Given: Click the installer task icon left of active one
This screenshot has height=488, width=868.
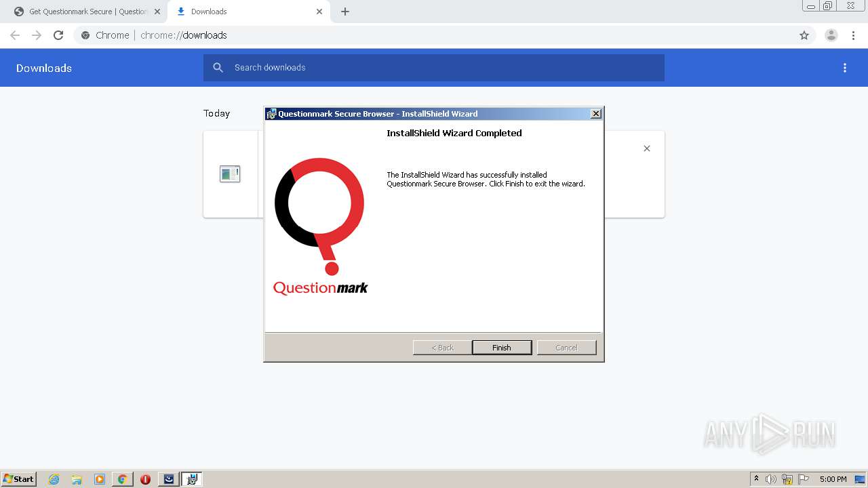Looking at the screenshot, I should pos(169,479).
